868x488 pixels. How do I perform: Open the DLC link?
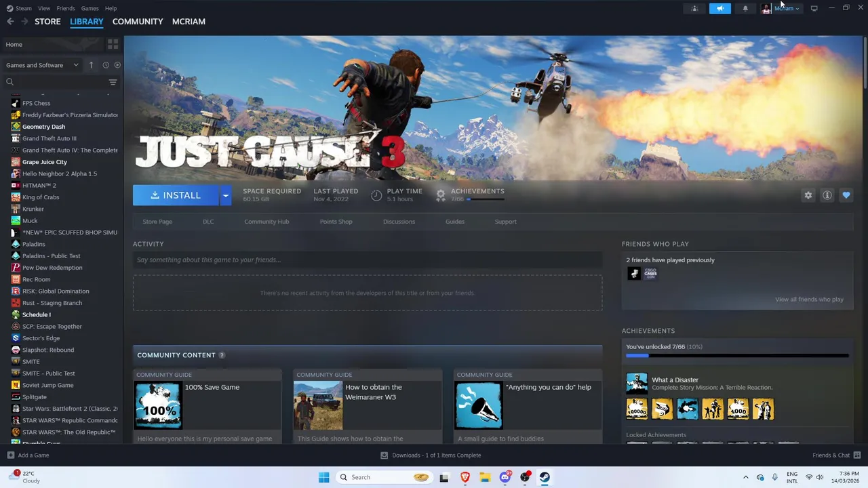pos(208,222)
